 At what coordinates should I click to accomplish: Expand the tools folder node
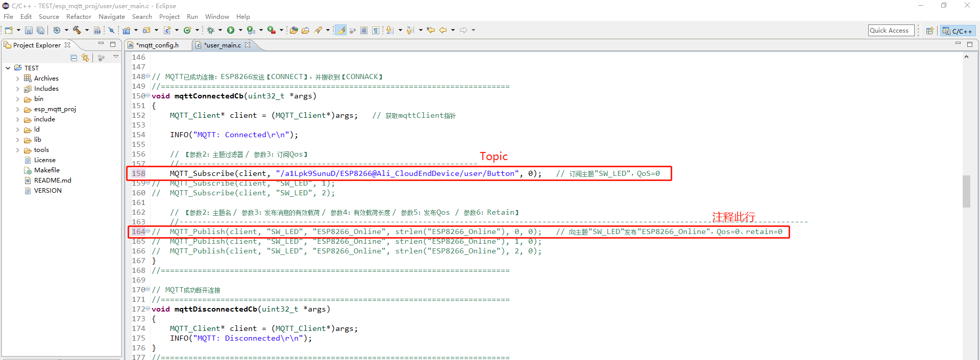coord(17,150)
